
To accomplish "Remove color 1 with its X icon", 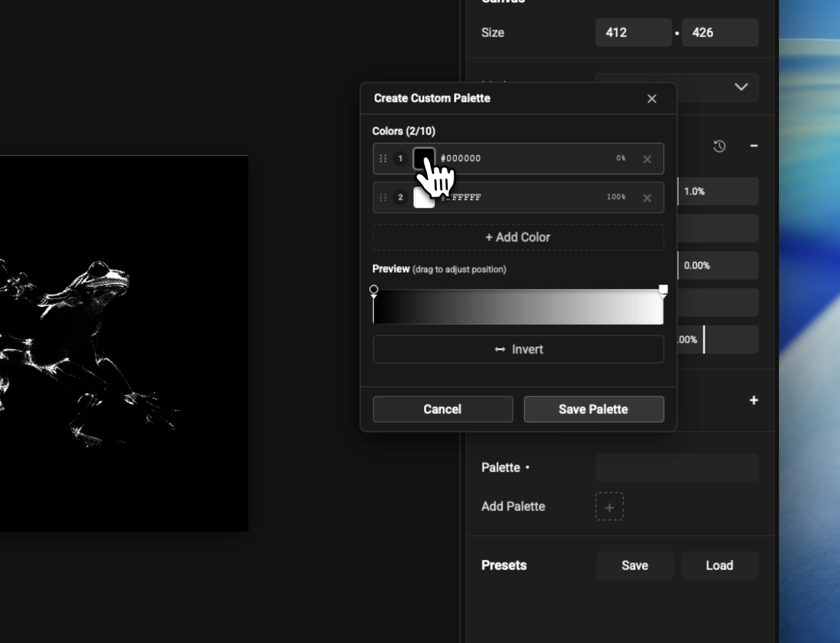I will pyautogui.click(x=647, y=159).
